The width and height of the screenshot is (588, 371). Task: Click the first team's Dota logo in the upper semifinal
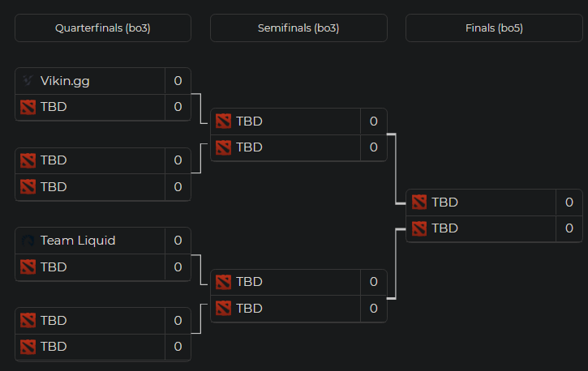(x=224, y=122)
